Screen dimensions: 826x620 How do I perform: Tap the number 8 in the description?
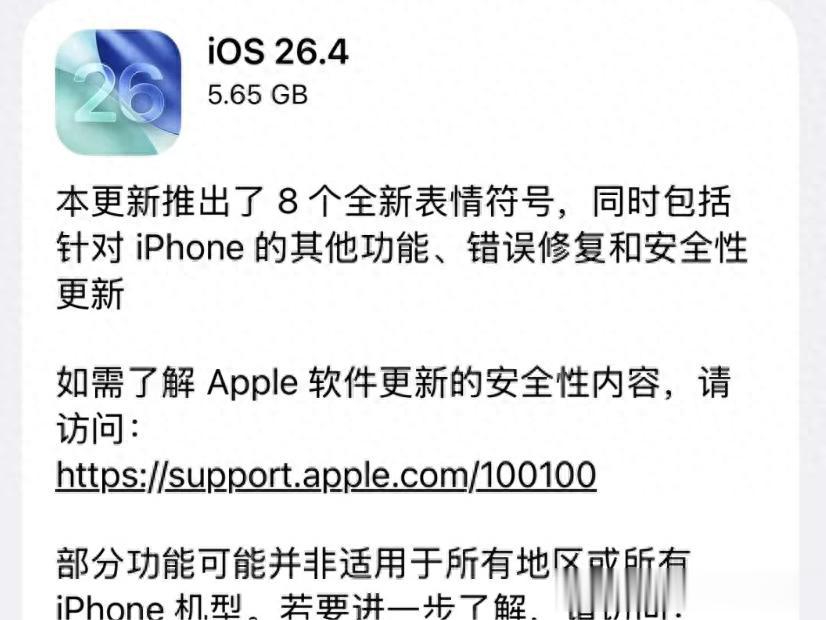pyautogui.click(x=288, y=202)
